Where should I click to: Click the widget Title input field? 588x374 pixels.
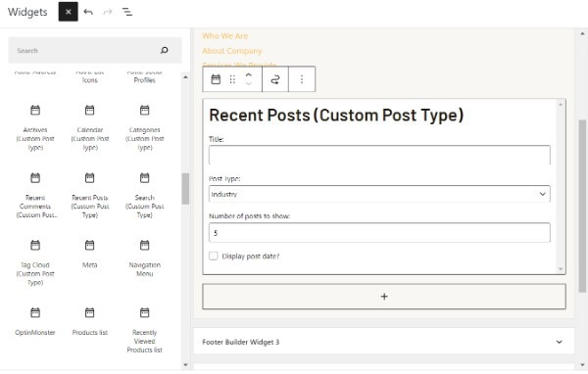[379, 155]
